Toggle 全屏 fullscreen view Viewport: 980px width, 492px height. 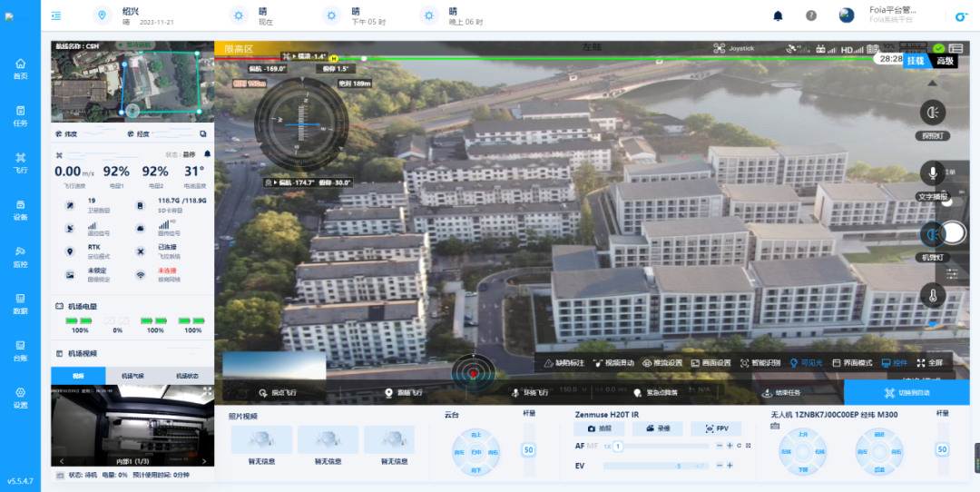(x=929, y=363)
